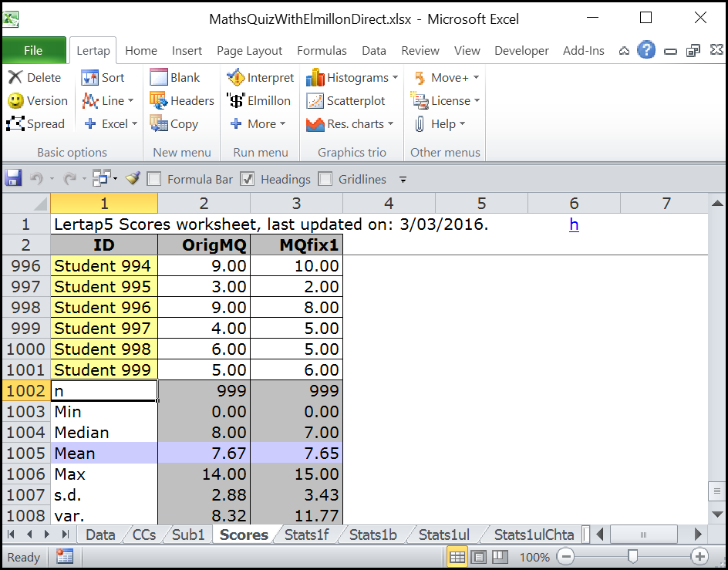The image size is (728, 570).
Task: Click the zoom slider handle
Action: [x=632, y=556]
